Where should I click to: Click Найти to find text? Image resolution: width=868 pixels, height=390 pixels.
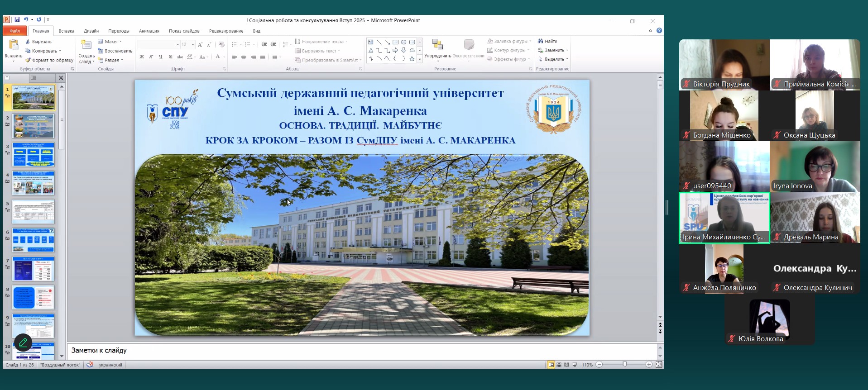click(x=547, y=41)
